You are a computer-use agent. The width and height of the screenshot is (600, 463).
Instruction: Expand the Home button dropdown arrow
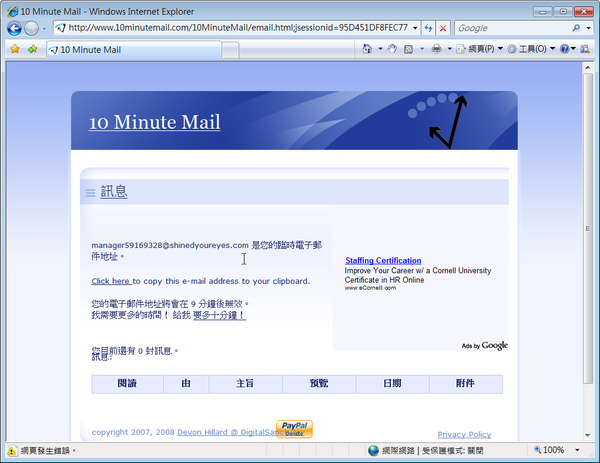coord(380,49)
